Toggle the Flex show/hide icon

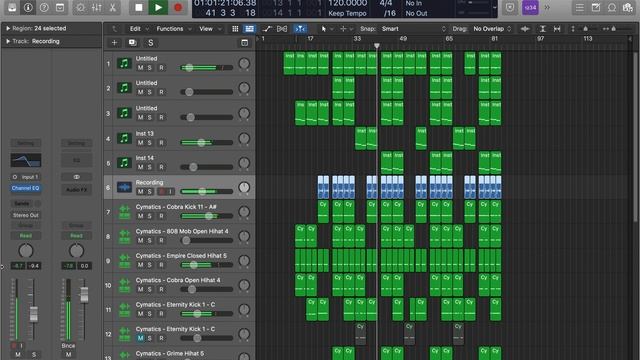282,29
